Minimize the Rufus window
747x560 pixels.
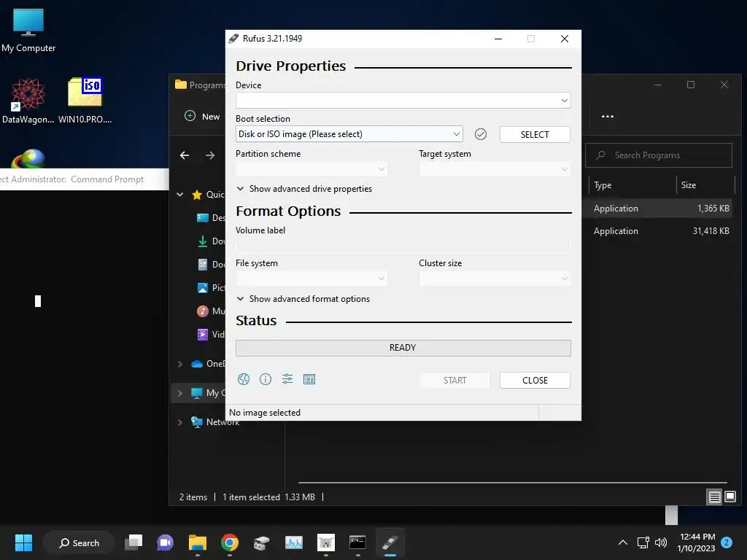pyautogui.click(x=498, y=39)
